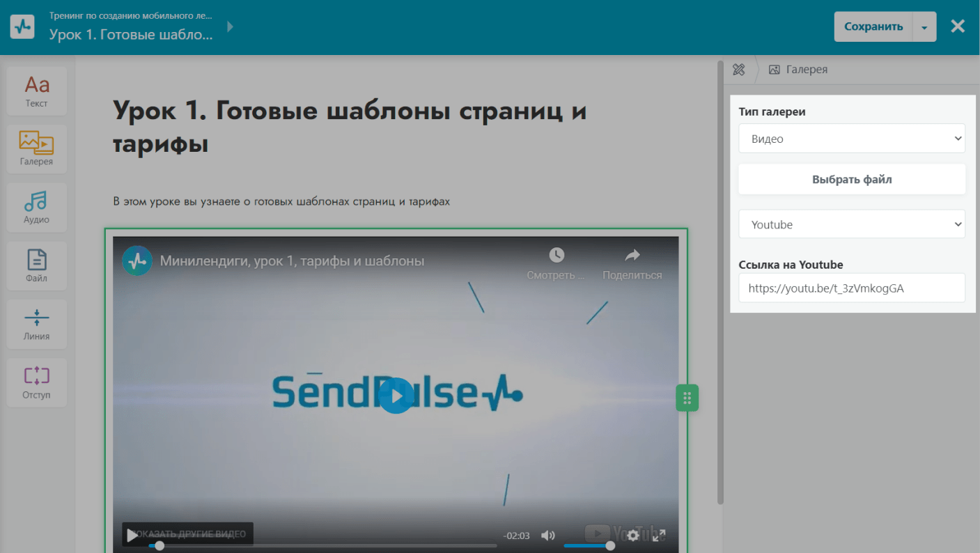Screen dimensions: 980x553
Task: Insert a Файл block from sidebar
Action: [x=37, y=265]
